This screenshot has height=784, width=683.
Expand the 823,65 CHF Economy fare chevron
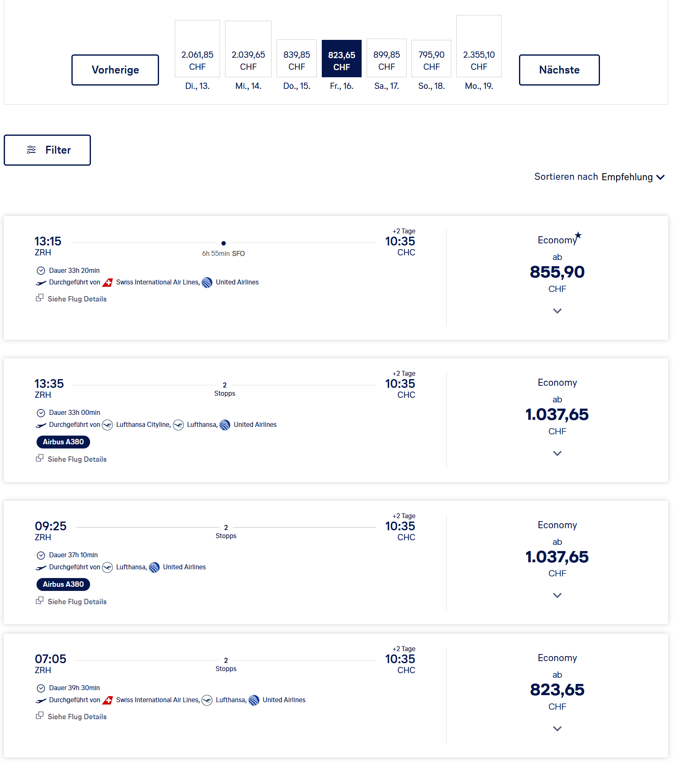[x=557, y=729]
